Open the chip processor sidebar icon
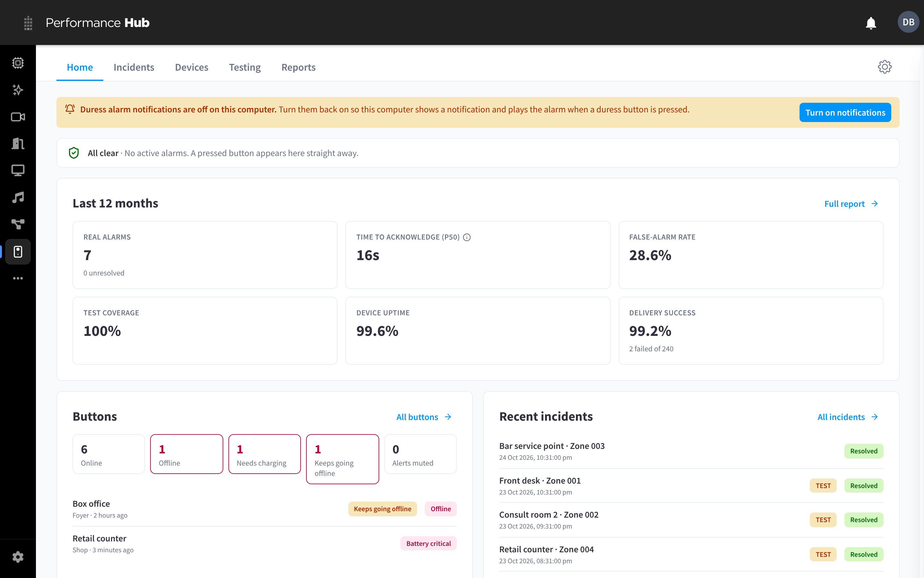Viewport: 924px width, 578px height. [x=18, y=63]
